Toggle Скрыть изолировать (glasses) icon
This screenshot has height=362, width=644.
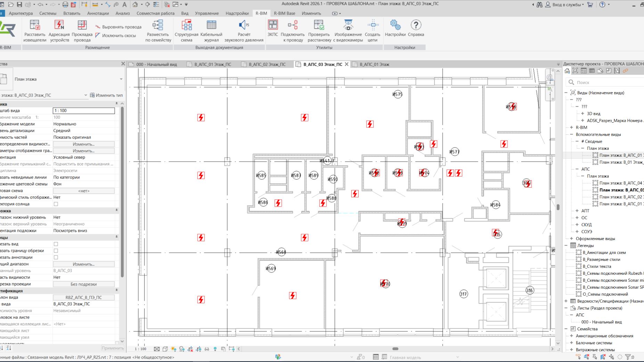[207, 348]
